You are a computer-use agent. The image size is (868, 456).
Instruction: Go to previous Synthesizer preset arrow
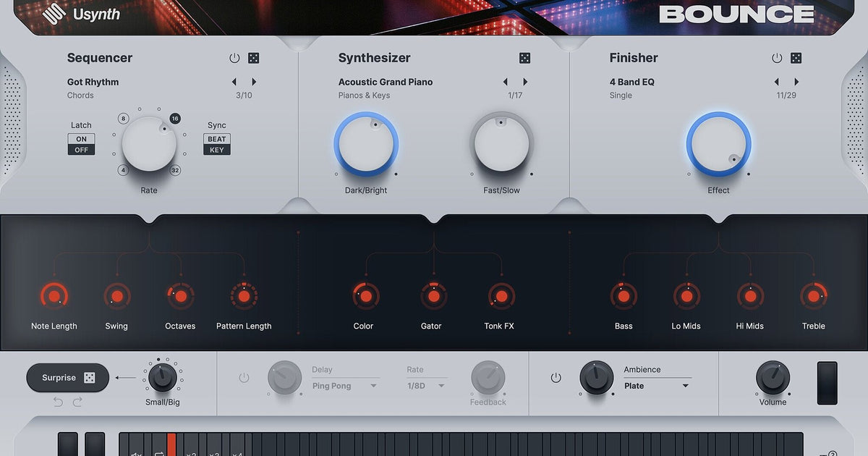[x=505, y=82]
